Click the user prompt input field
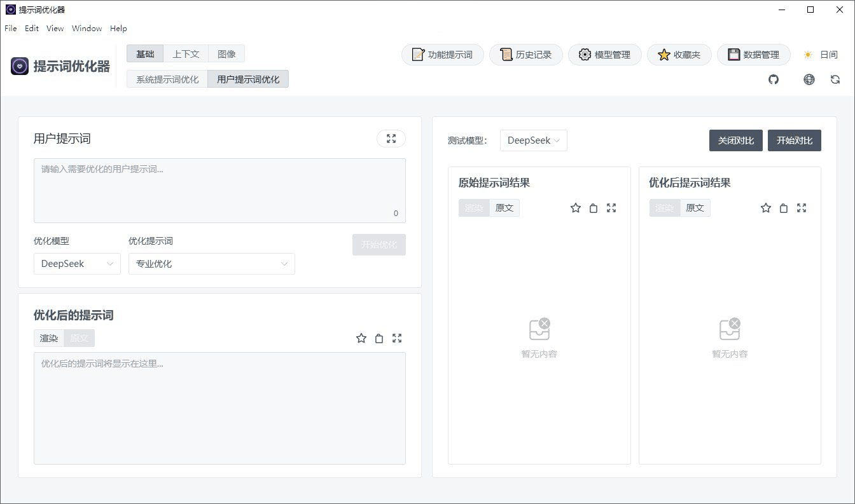 point(219,191)
